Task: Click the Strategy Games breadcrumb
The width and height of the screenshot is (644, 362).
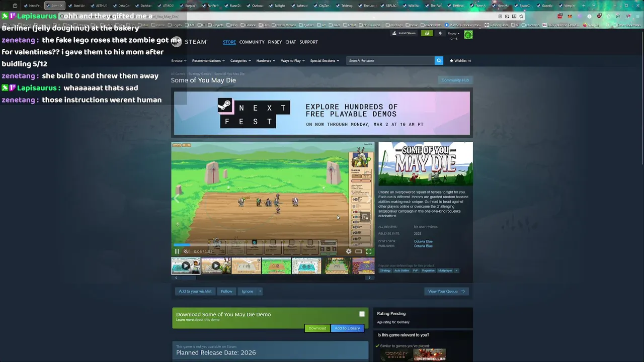Action: [x=200, y=74]
